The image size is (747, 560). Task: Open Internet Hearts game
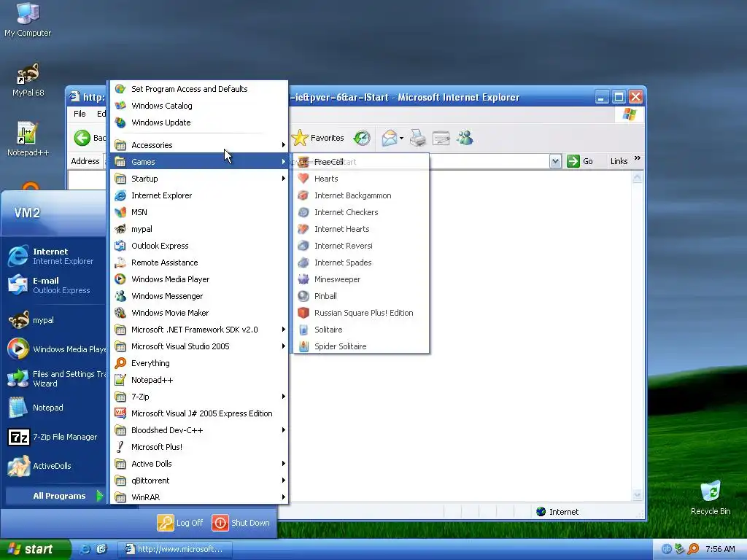(361, 229)
